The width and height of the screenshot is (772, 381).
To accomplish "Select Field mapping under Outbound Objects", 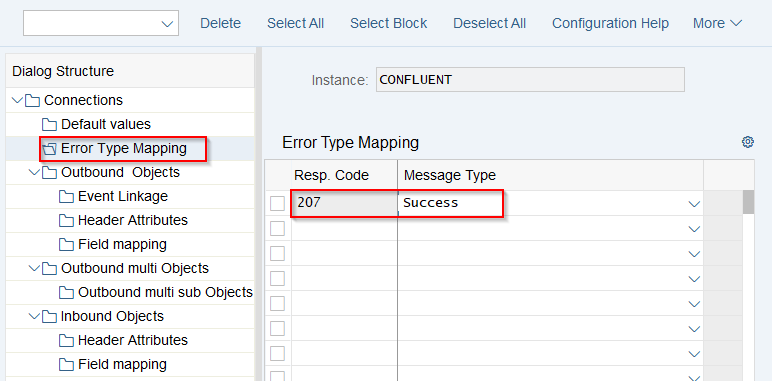I will 122,244.
